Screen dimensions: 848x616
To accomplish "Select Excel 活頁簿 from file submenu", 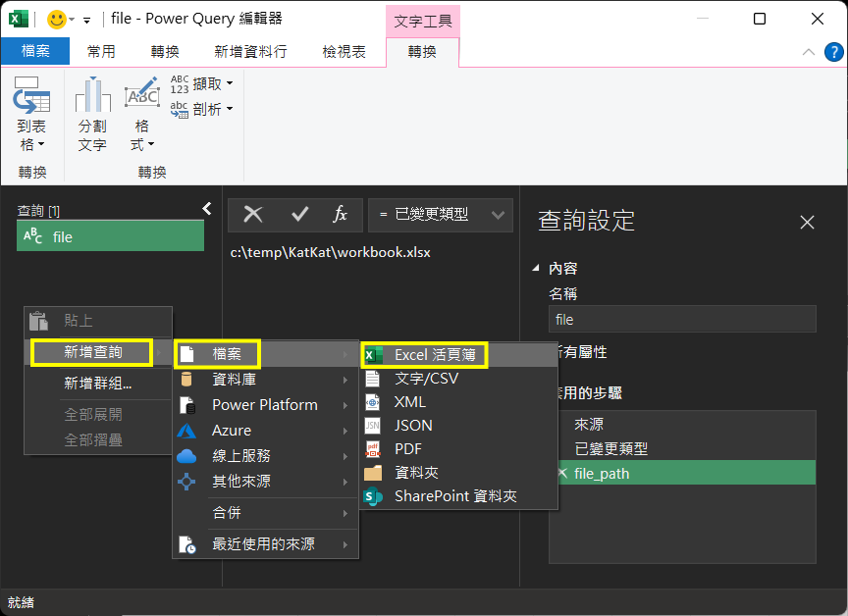I will pos(434,354).
